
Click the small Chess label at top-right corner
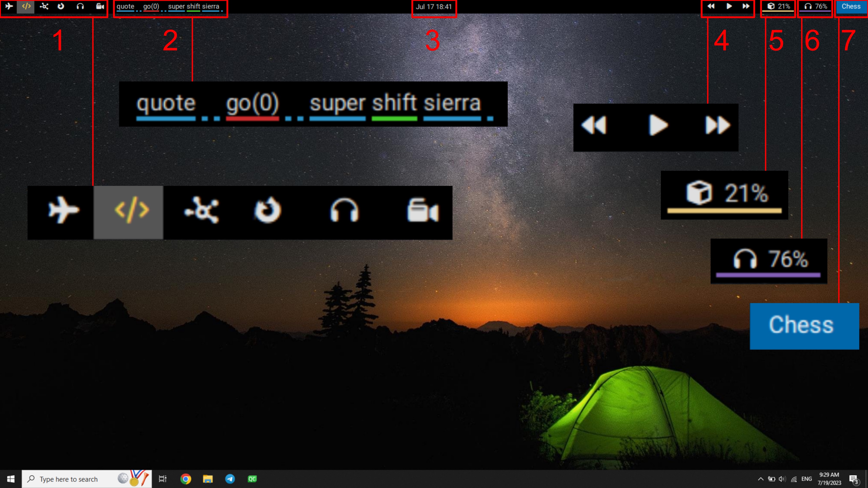(851, 7)
